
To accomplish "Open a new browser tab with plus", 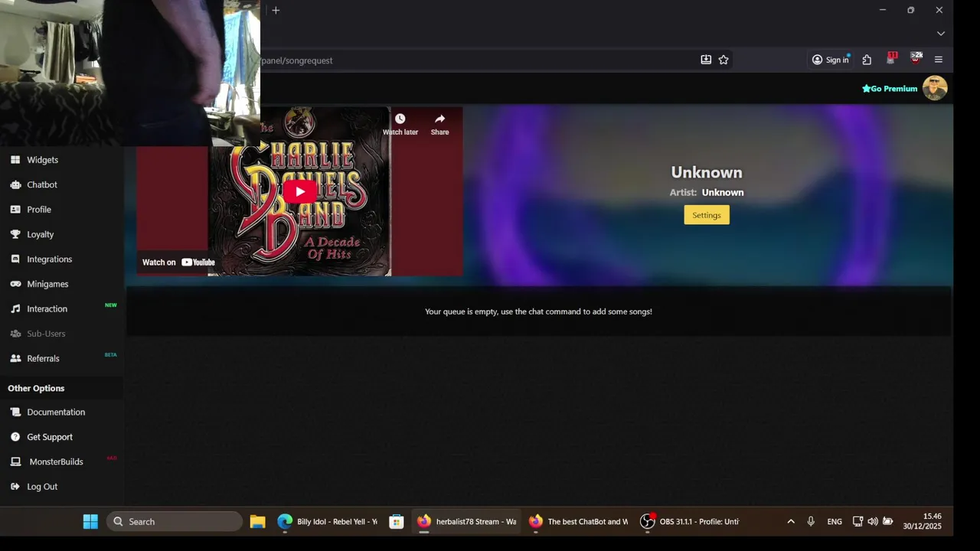I will [276, 10].
